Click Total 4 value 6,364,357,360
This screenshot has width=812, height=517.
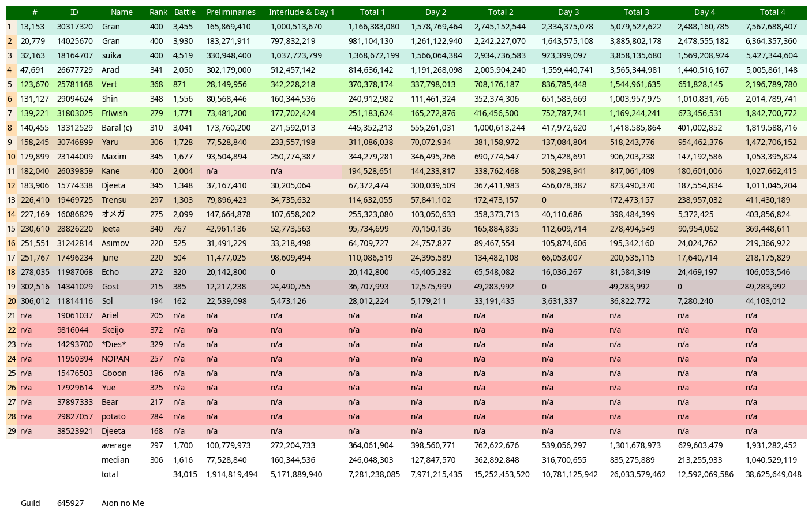[771, 41]
